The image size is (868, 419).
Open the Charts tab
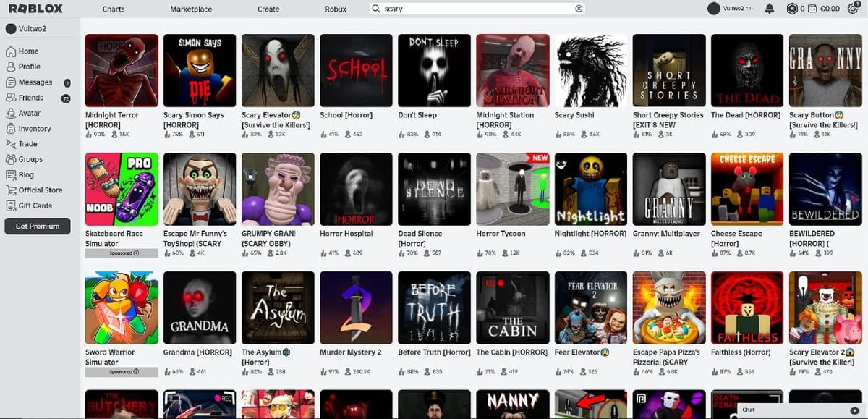click(114, 9)
